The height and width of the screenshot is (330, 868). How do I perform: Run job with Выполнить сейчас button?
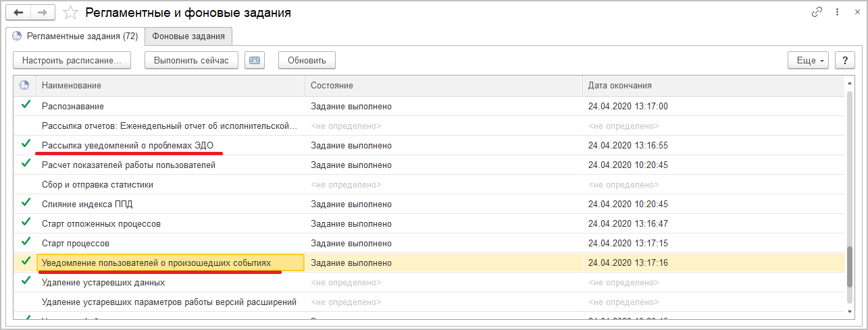pyautogui.click(x=191, y=60)
